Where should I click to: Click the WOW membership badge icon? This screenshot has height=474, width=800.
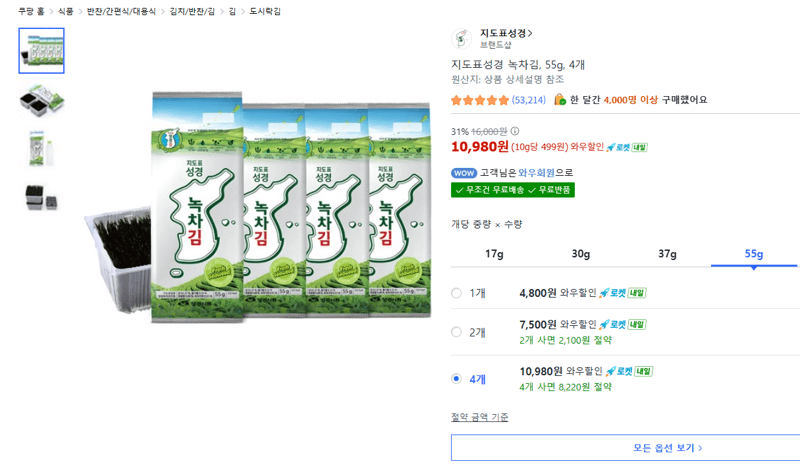464,173
